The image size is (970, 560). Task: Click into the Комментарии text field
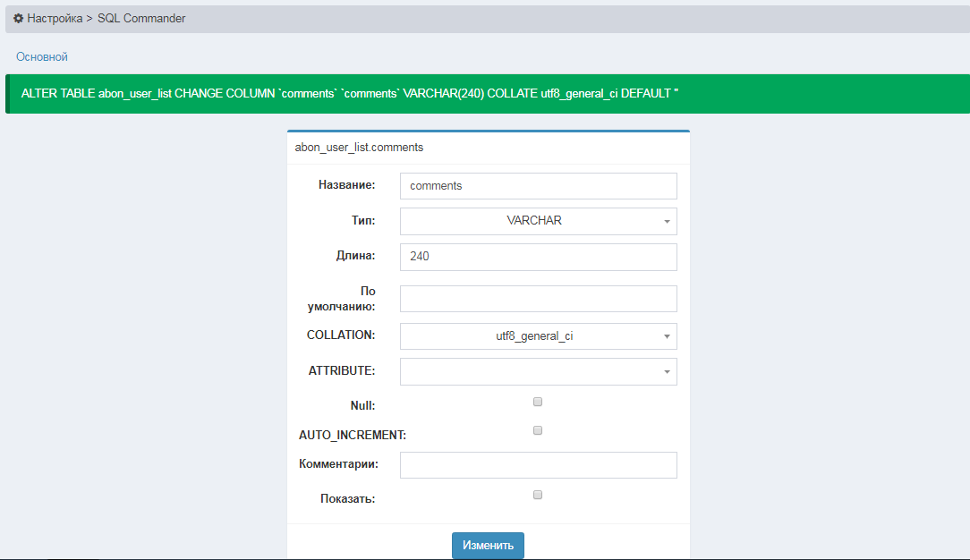538,465
